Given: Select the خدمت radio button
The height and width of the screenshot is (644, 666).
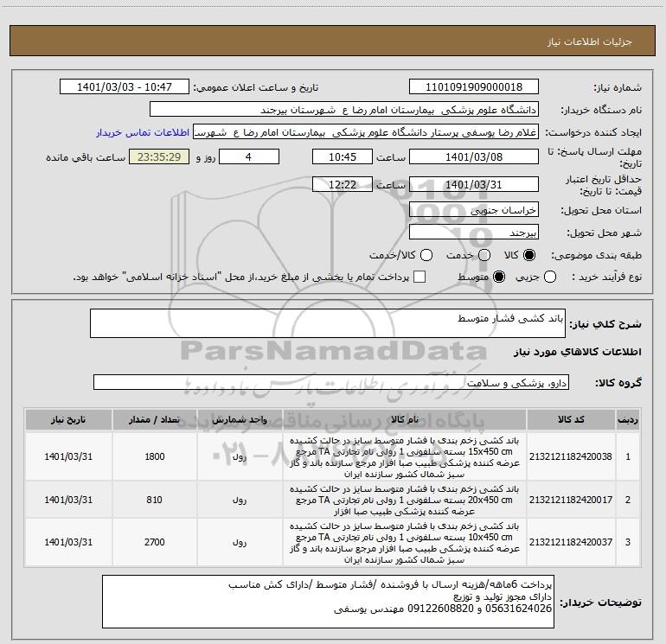Looking at the screenshot, I should (484, 255).
